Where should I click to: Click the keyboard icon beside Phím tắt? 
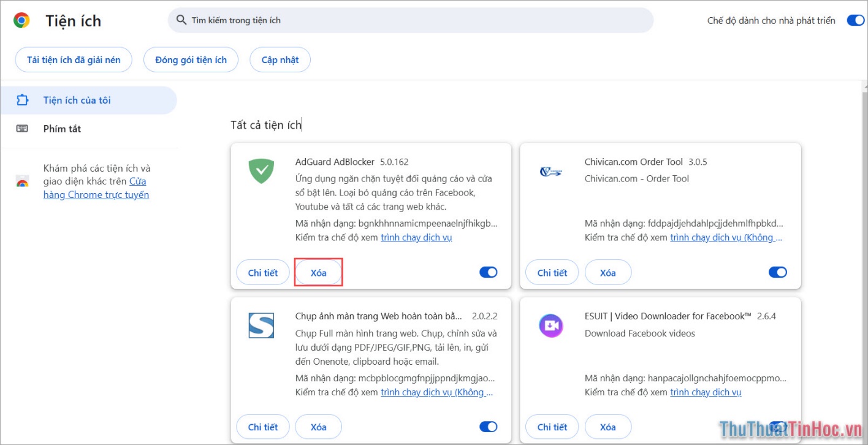[22, 129]
